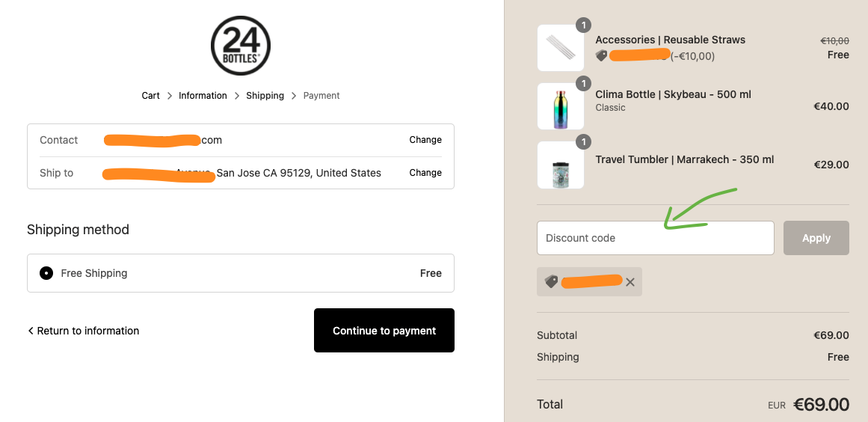Remove the applied discount code tag
The width and height of the screenshot is (868, 422).
pyautogui.click(x=630, y=282)
